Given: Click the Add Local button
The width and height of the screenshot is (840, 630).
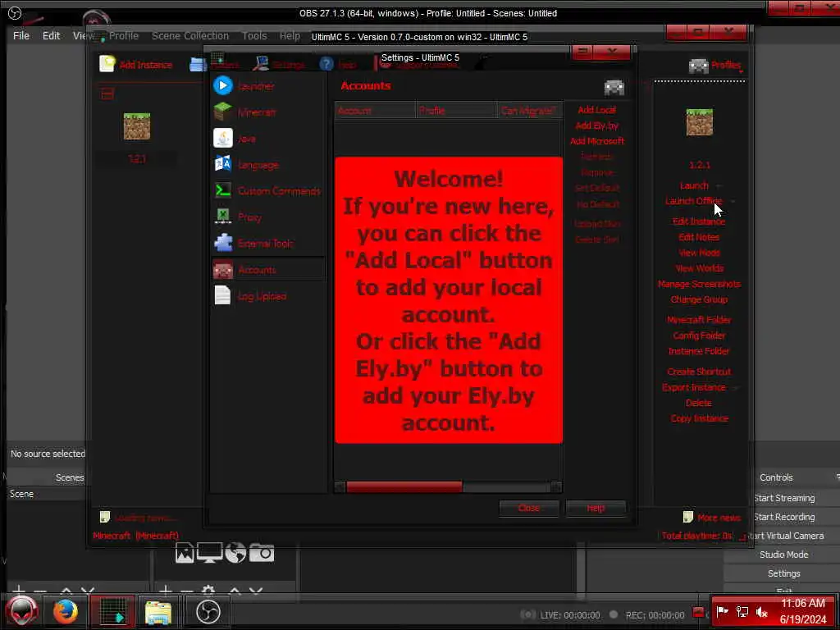Looking at the screenshot, I should tap(597, 110).
